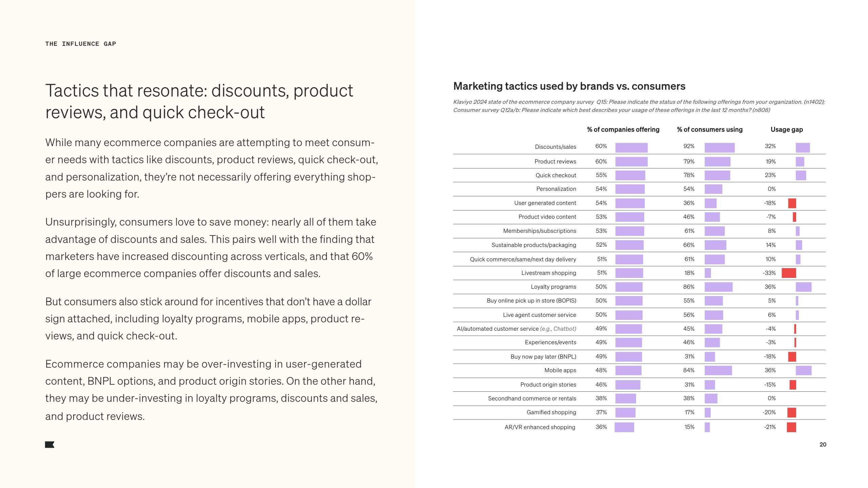Click the "THE INFLUENCE GAP" section label
The height and width of the screenshot is (488, 868).
tap(81, 44)
